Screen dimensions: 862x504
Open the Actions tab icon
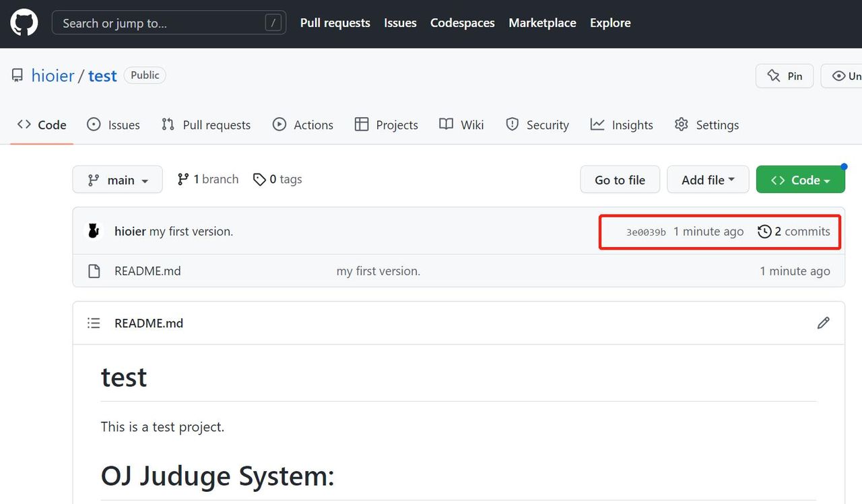pos(279,124)
